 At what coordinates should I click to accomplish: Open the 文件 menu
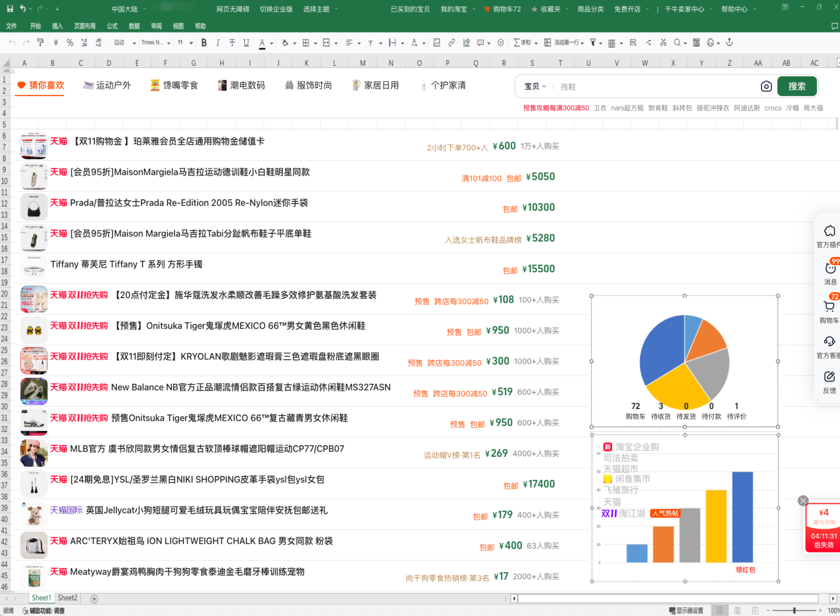(12, 26)
